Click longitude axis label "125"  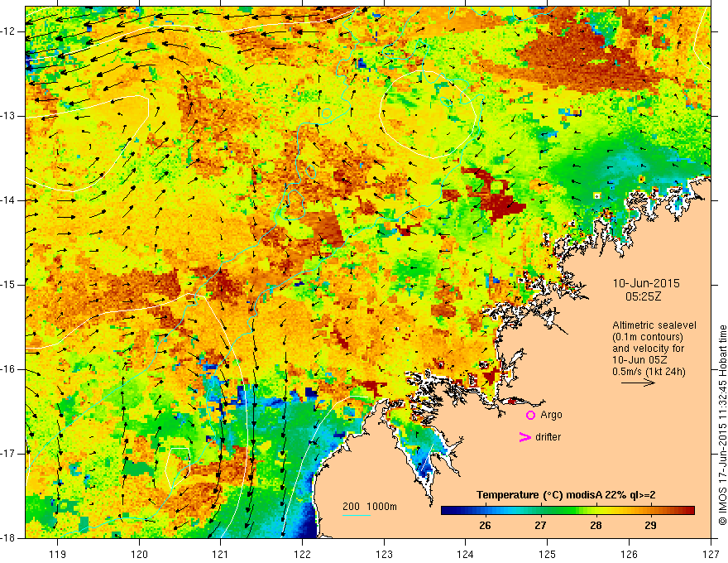point(548,554)
